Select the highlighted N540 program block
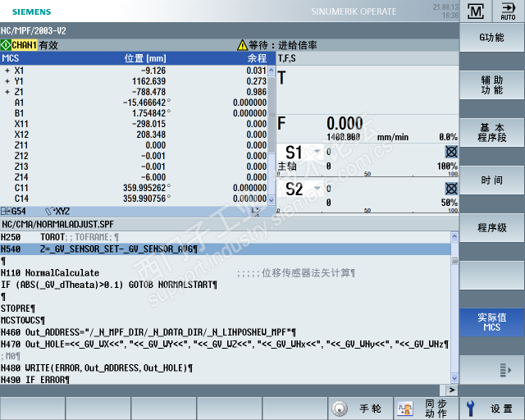Viewport: 525px width, 420px height. tap(225, 249)
